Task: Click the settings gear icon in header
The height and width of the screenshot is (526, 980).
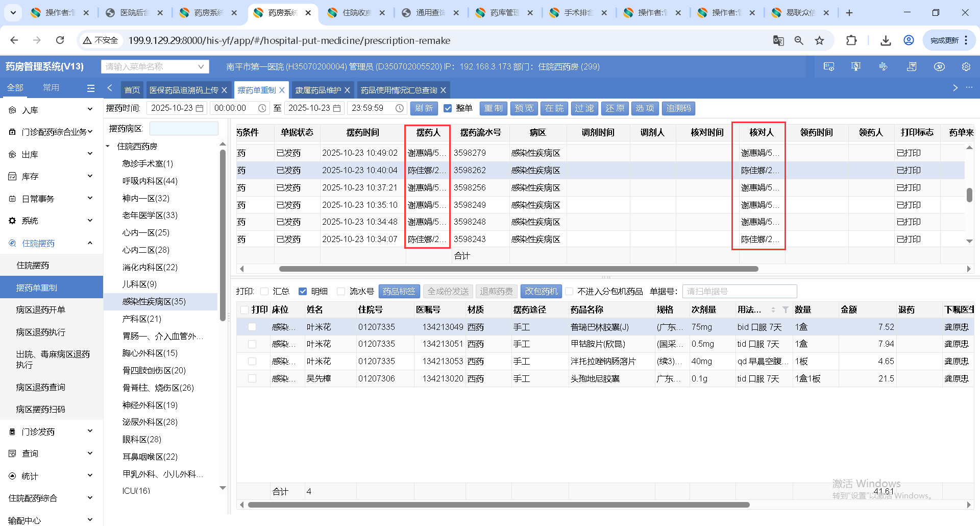Action: coord(966,67)
